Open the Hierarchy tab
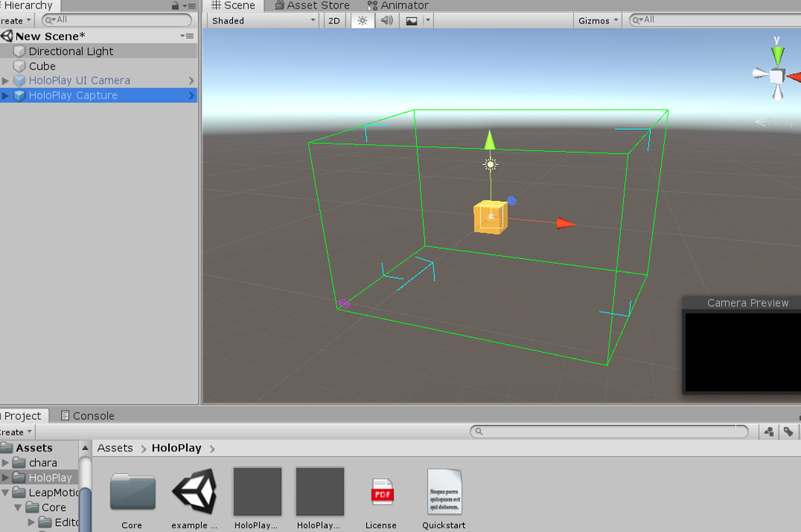The image size is (801, 532). [28, 5]
